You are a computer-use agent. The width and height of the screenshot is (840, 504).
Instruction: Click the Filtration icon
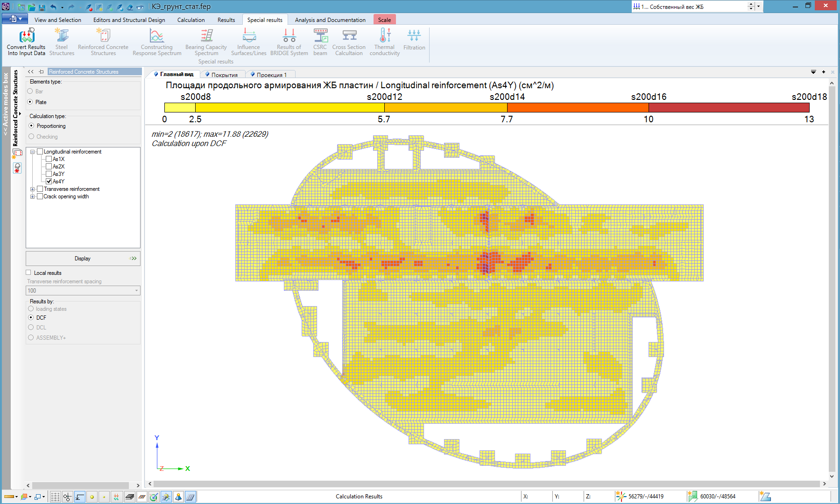pos(414,36)
